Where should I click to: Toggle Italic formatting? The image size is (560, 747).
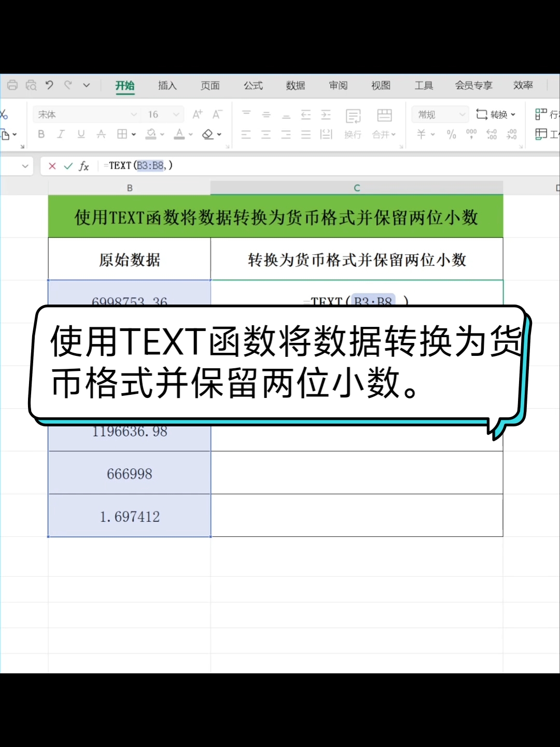61,134
